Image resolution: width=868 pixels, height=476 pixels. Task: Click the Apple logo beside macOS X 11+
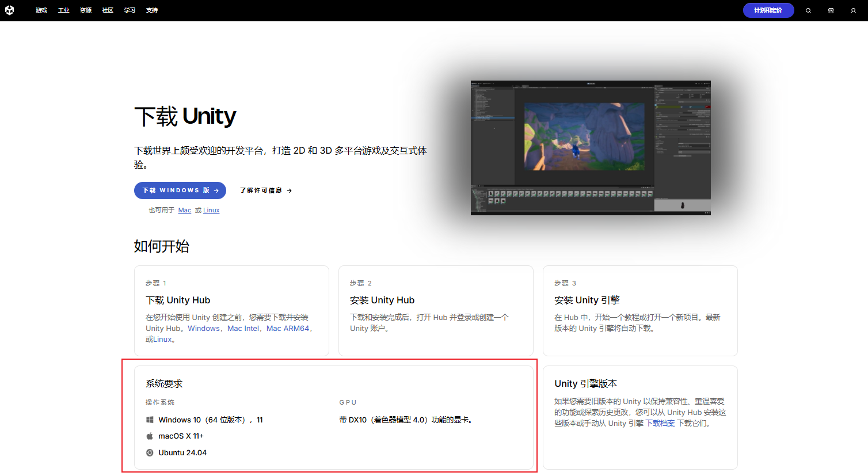click(x=150, y=436)
